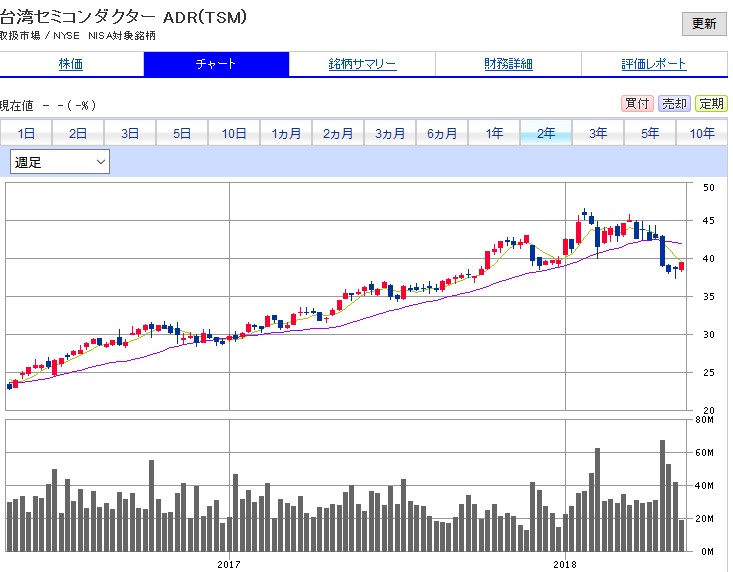Image resolution: width=733 pixels, height=572 pixels.
Task: Switch to the 銘柄サマリー tab
Action: click(x=362, y=64)
